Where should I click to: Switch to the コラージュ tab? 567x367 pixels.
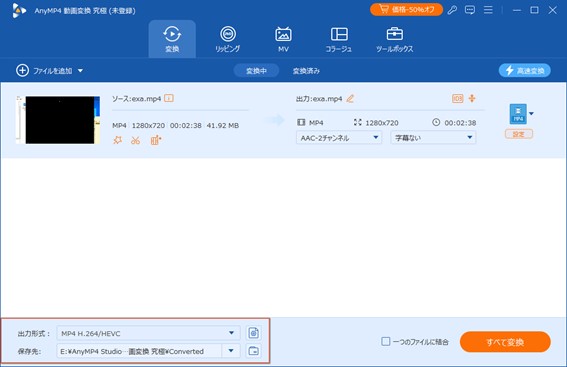[339, 39]
